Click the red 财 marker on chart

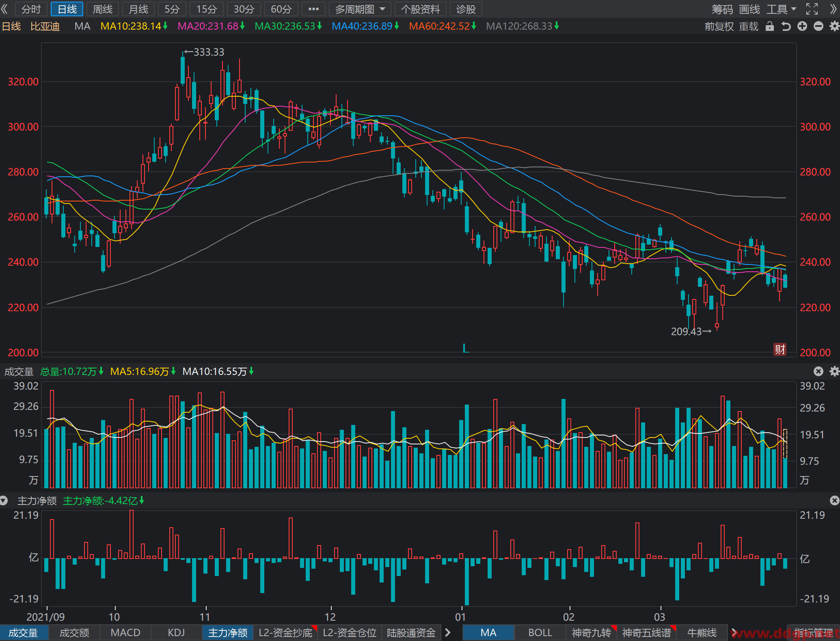click(780, 349)
